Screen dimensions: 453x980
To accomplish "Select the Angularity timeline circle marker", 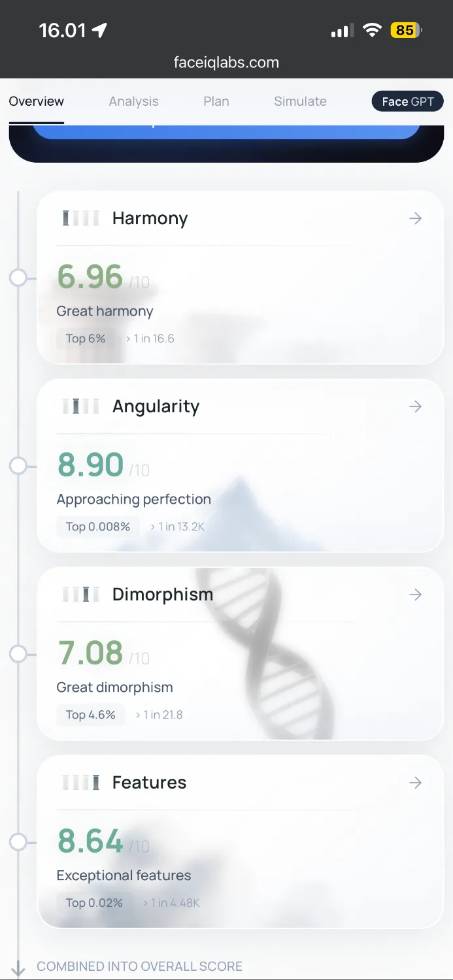I will [18, 466].
